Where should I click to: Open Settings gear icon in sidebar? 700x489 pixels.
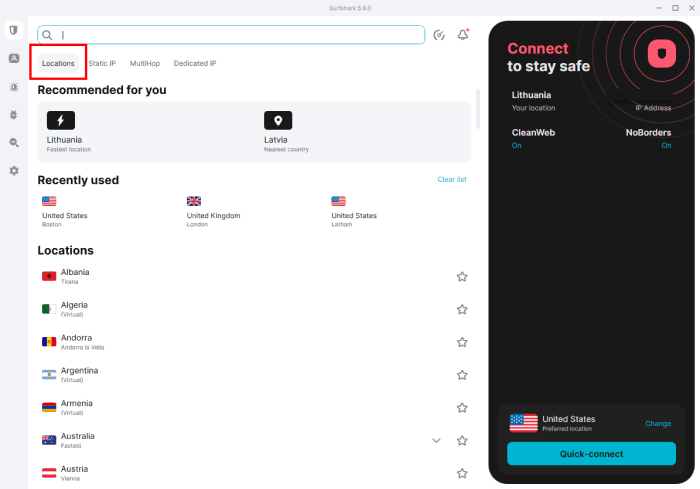tap(14, 171)
